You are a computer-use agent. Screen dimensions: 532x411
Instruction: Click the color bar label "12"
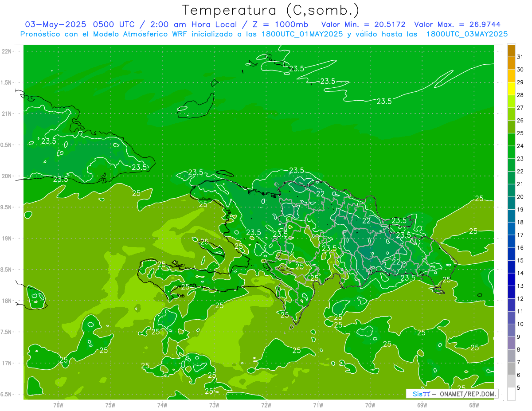[x=520, y=299]
